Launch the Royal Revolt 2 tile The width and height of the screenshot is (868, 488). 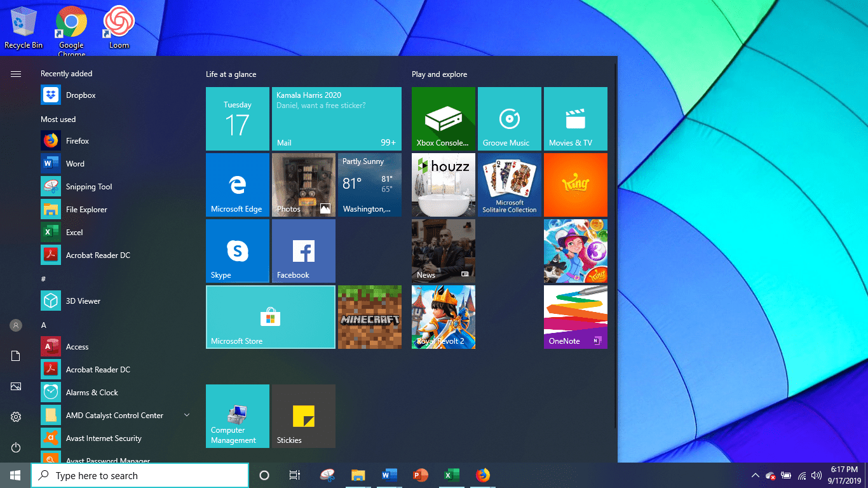tap(444, 317)
